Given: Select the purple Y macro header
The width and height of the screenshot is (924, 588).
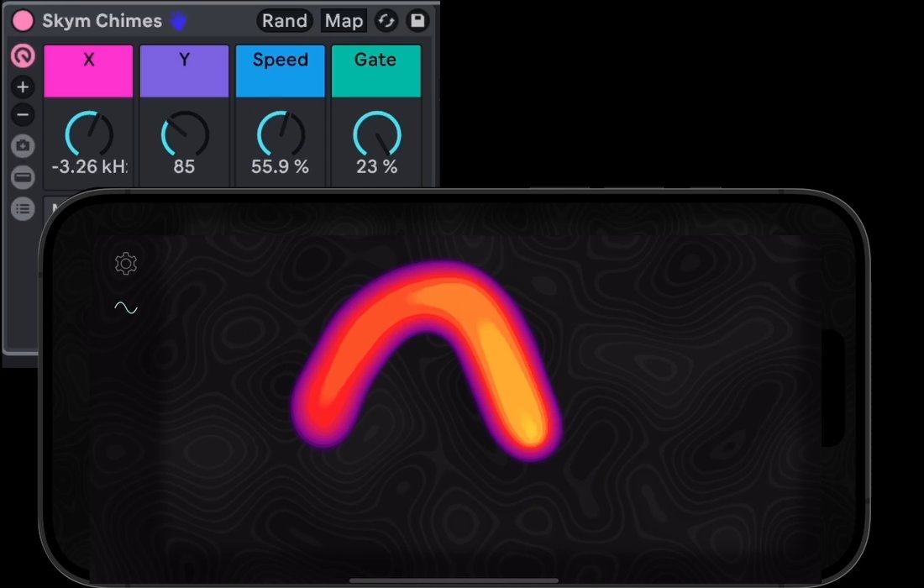Looking at the screenshot, I should click(x=185, y=71).
